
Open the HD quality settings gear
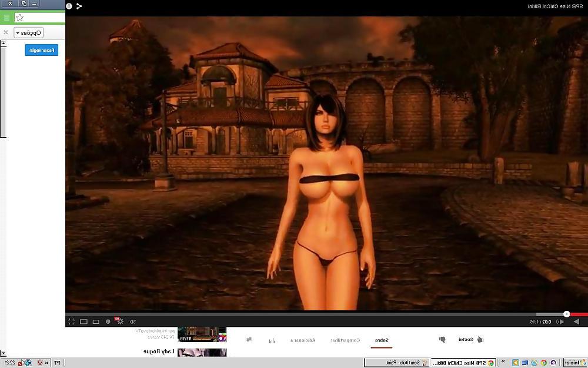pyautogui.click(x=119, y=321)
